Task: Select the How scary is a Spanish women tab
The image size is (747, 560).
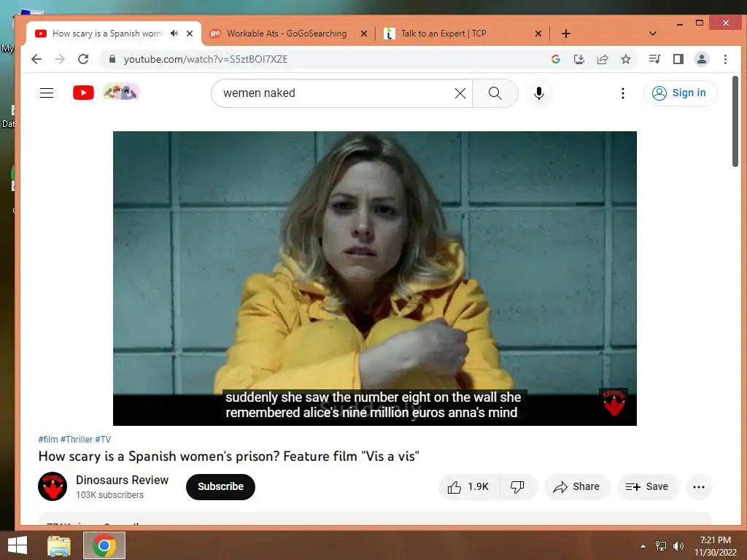Action: click(x=108, y=34)
